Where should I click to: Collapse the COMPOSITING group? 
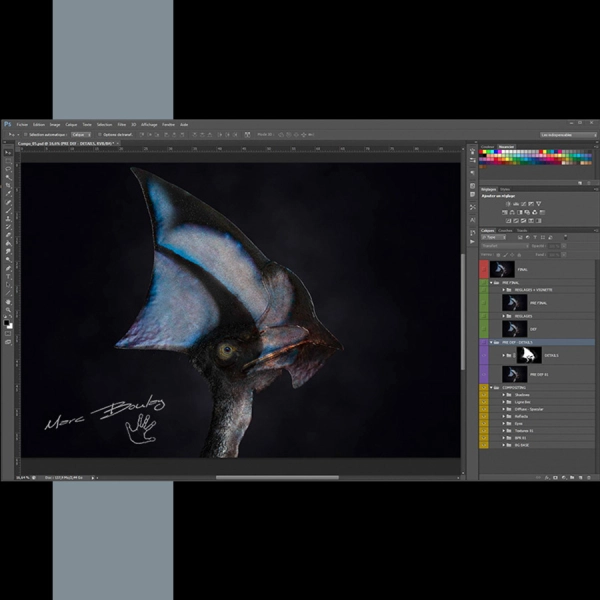coord(491,388)
